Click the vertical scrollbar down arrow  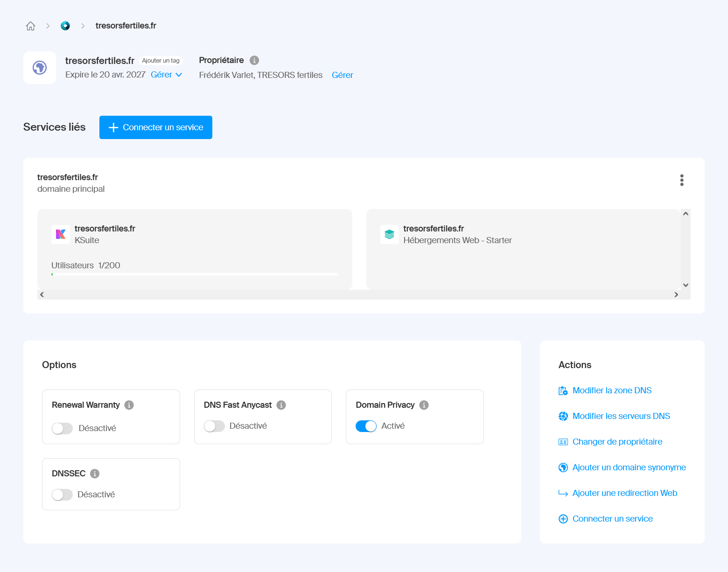click(x=686, y=285)
